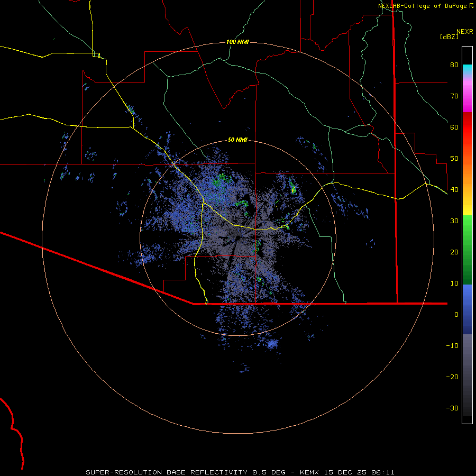Image resolution: width=476 pixels, height=476 pixels.
Task: Pick the gray band on the color bar
Action: [467, 375]
